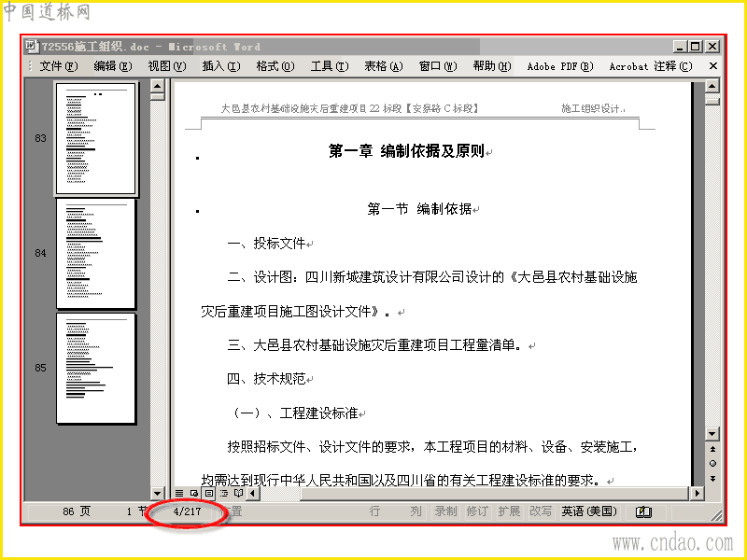Screen dimensions: 747x560
Task: Jump to previous page double-arrow
Action: pos(712,449)
